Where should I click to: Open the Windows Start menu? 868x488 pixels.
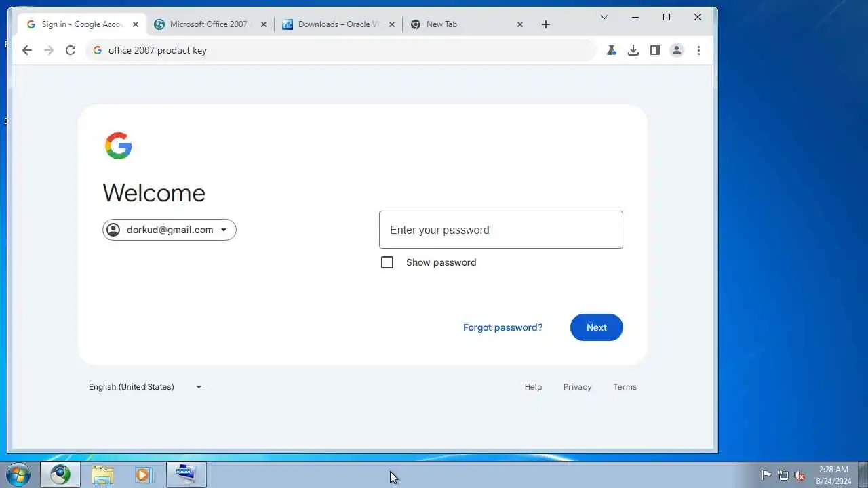[18, 474]
